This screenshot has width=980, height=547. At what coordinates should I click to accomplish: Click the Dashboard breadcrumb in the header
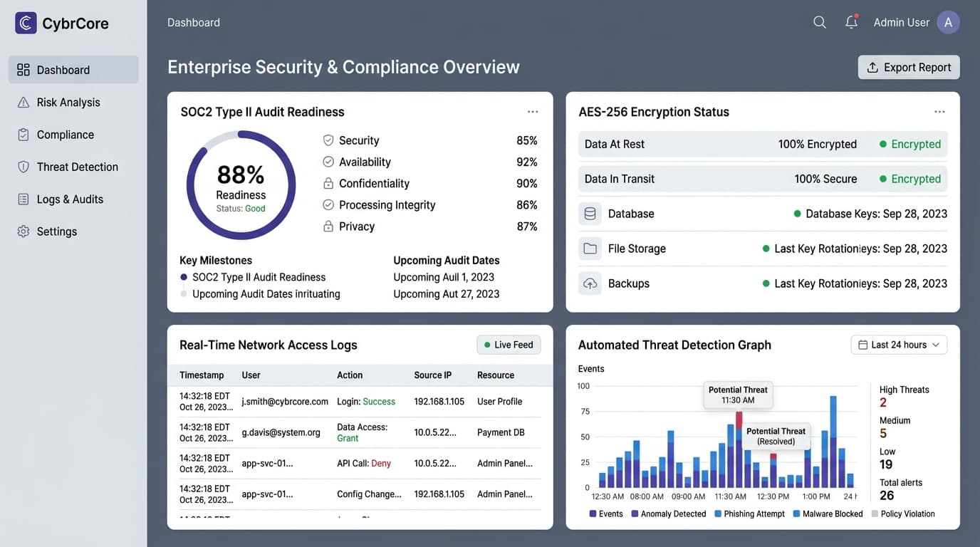click(x=194, y=23)
